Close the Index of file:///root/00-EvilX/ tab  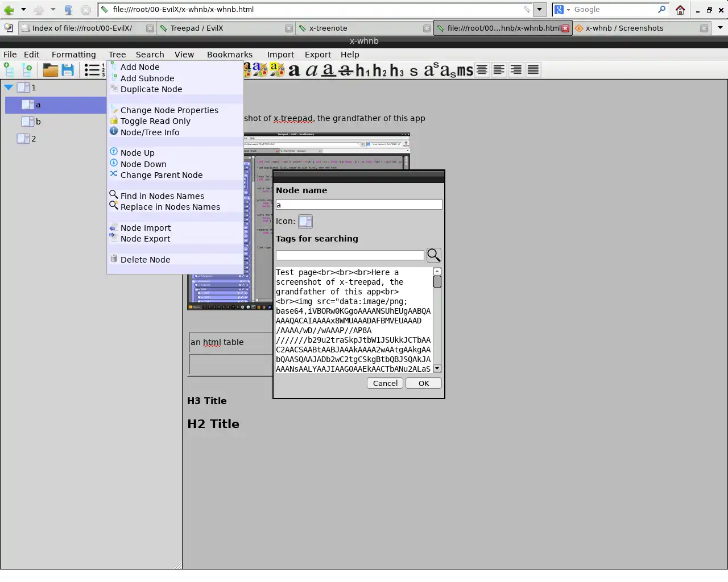tap(150, 28)
